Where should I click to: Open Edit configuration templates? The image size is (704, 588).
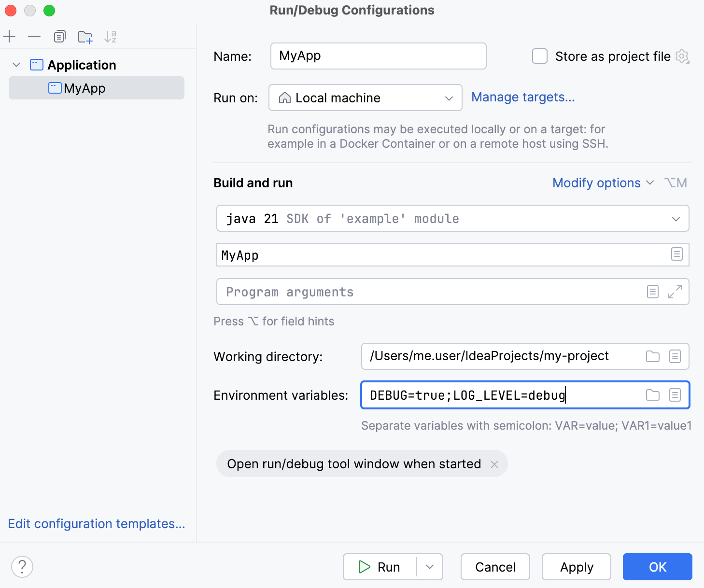tap(96, 524)
